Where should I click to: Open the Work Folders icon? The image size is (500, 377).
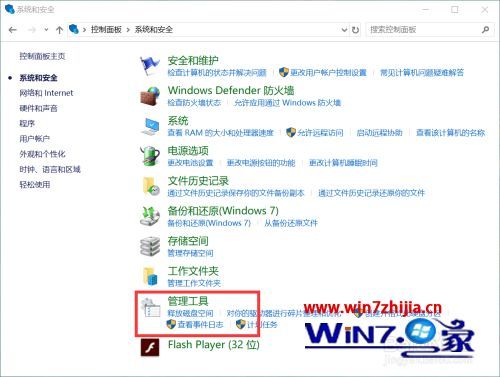150,276
